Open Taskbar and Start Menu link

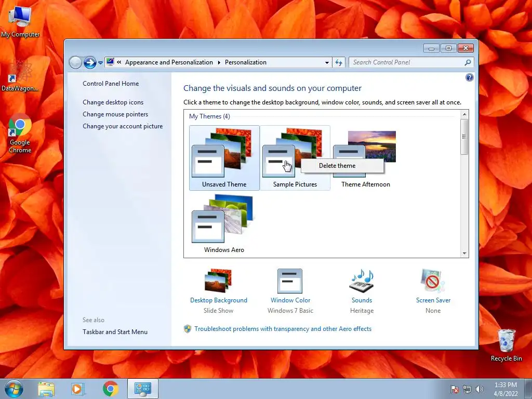coord(115,332)
